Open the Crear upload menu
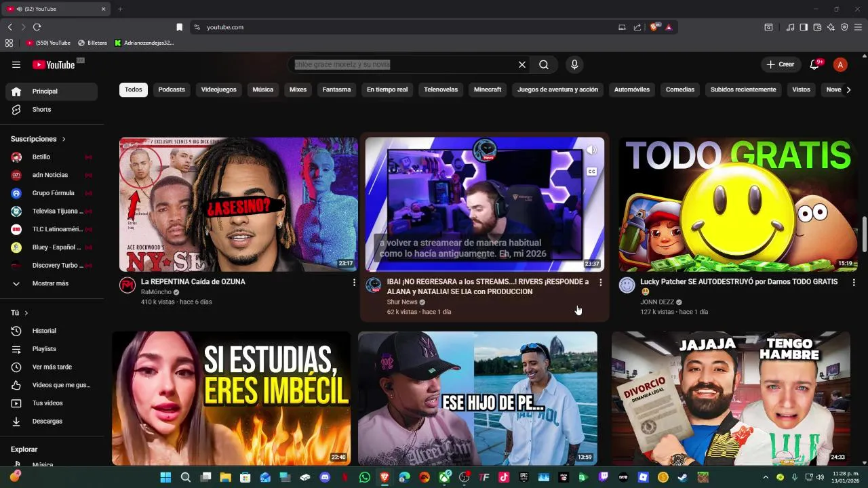Image resolution: width=868 pixels, height=488 pixels. (x=781, y=64)
